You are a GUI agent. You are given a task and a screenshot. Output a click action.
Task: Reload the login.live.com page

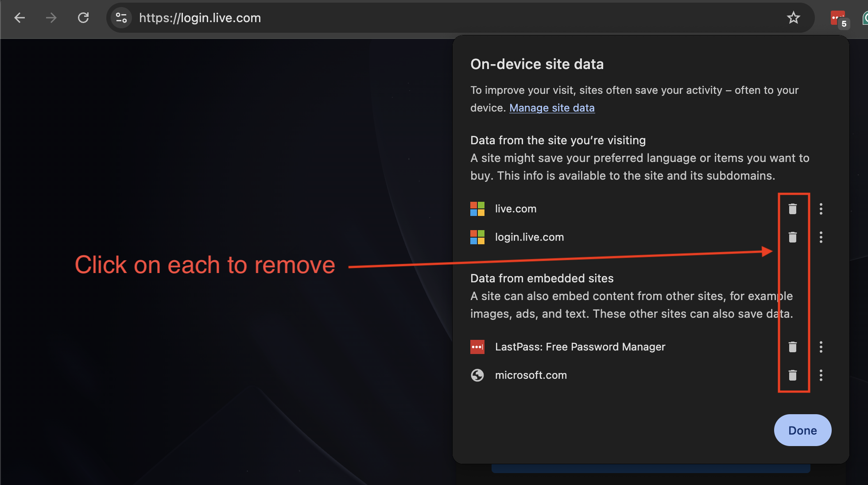[83, 18]
